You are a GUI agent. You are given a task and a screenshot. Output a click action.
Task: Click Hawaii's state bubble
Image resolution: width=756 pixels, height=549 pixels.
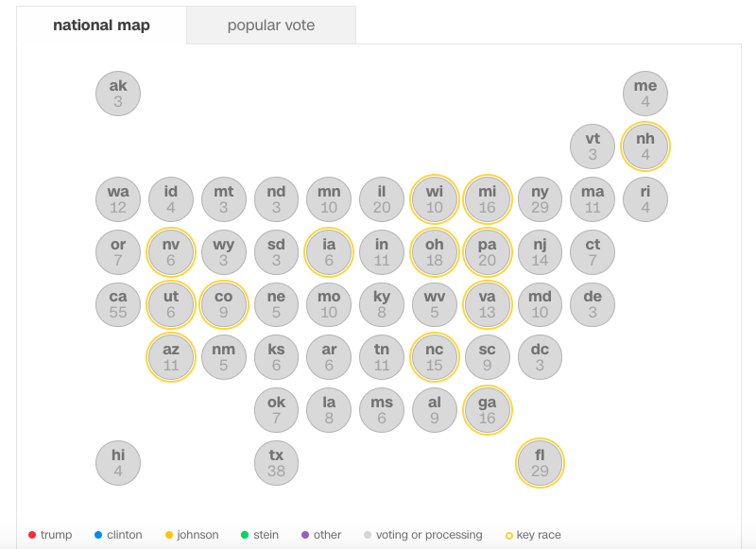pos(117,463)
